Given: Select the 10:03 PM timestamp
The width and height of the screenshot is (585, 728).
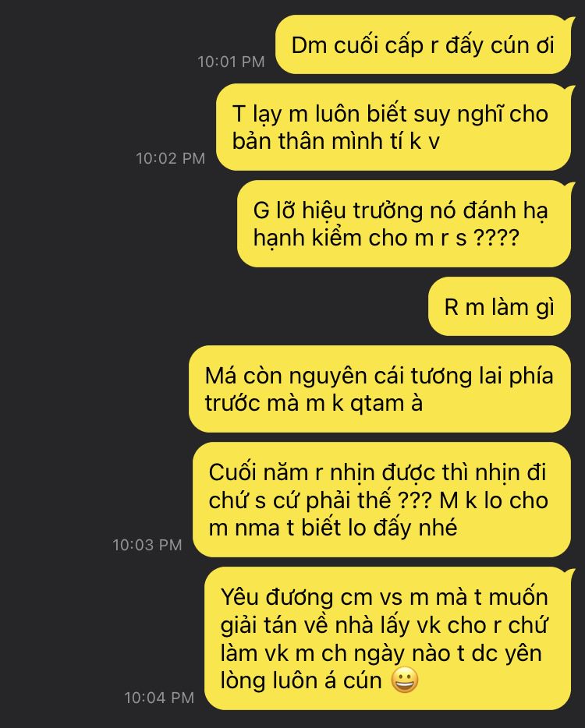Looking at the screenshot, I should click(x=147, y=545).
